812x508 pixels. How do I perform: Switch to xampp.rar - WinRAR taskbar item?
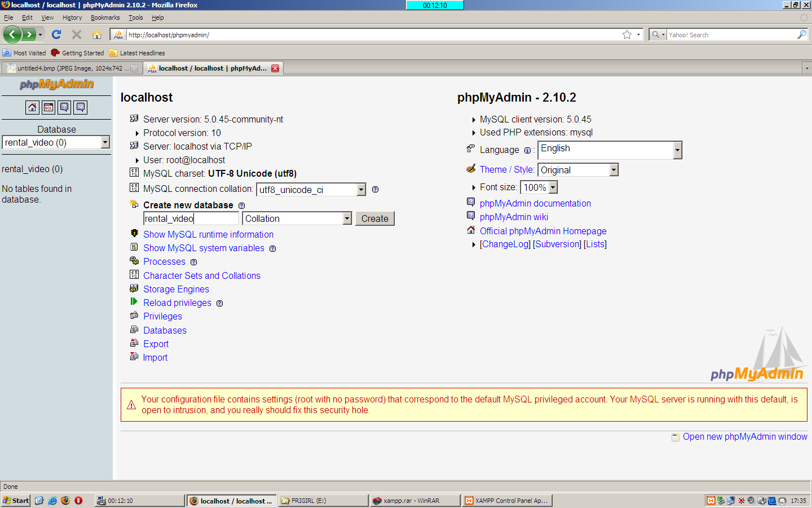[x=415, y=501]
